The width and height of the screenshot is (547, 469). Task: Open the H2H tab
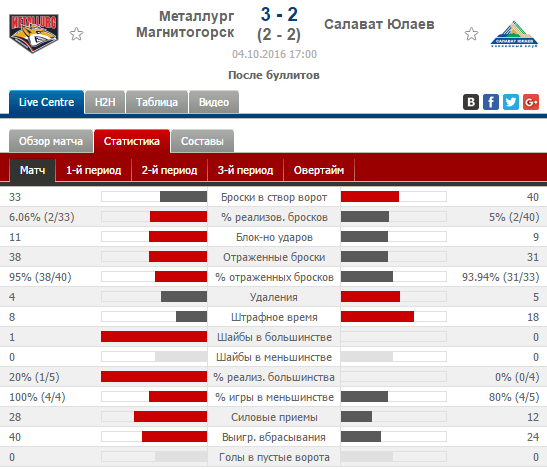(105, 102)
